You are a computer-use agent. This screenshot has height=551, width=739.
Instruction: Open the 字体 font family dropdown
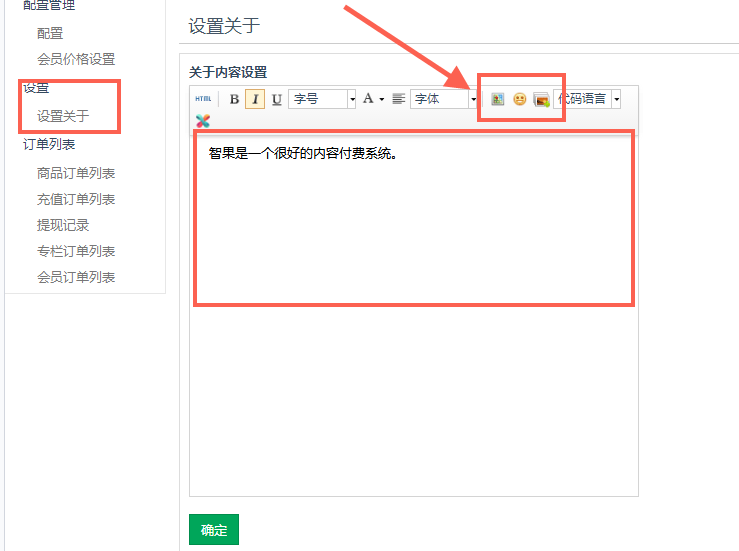tap(444, 99)
